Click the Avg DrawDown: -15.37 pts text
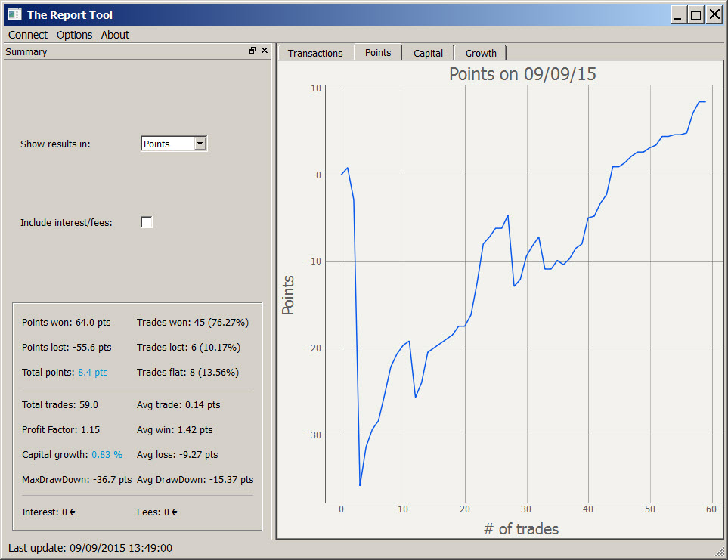This screenshot has height=560, width=728. [195, 479]
